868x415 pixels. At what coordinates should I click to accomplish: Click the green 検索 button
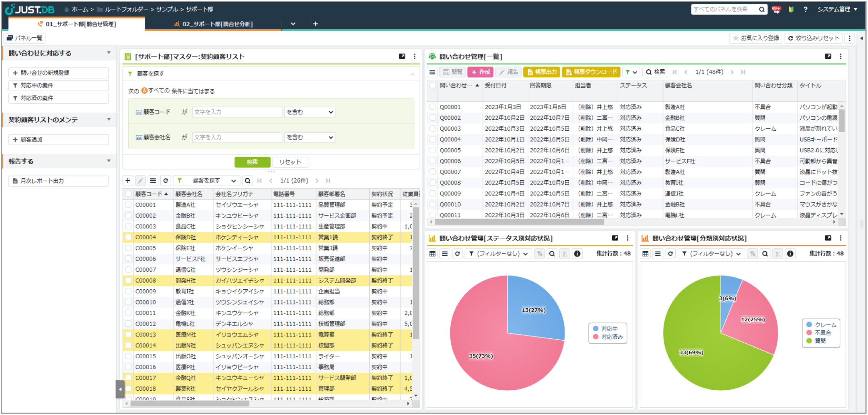[x=252, y=162]
